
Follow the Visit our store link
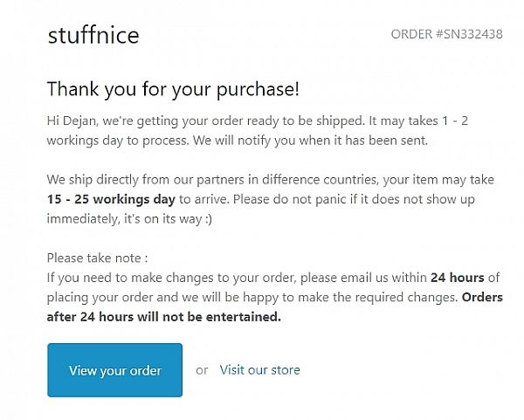click(259, 370)
